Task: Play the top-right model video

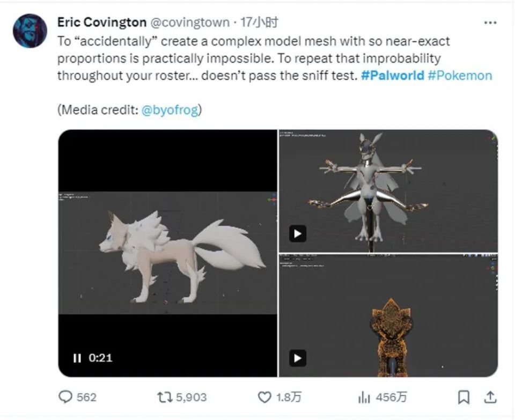Action: point(298,234)
